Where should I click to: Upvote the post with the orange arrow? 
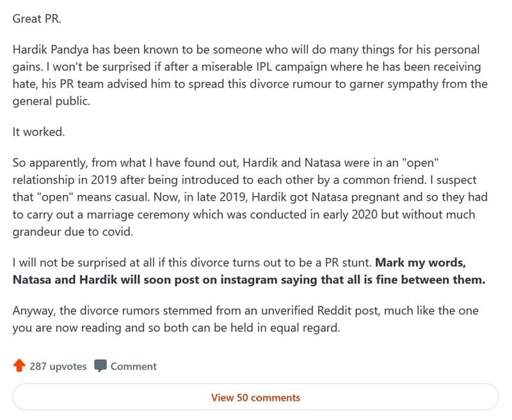point(19,366)
